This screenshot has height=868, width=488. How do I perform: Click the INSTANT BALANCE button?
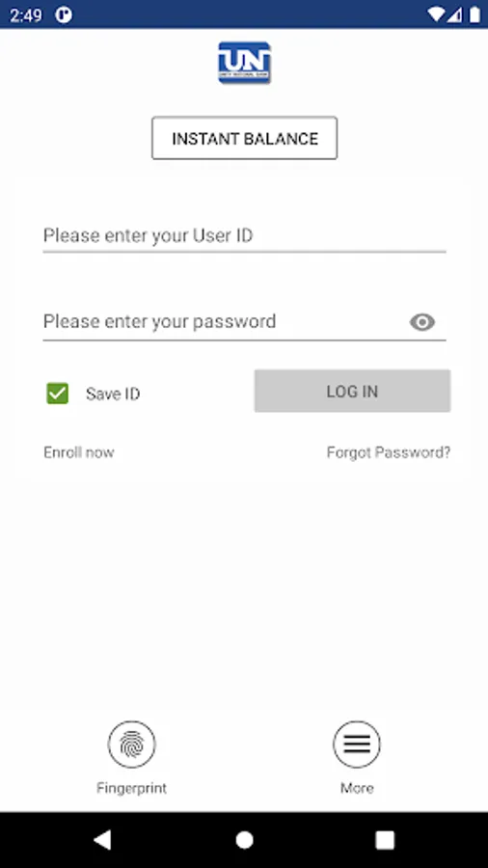[245, 138]
